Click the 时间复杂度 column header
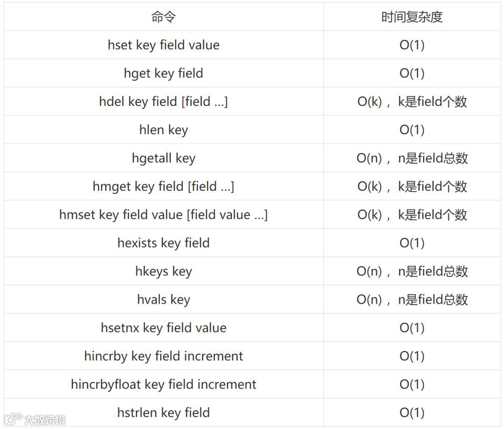Image resolution: width=504 pixels, height=429 pixels. [412, 17]
